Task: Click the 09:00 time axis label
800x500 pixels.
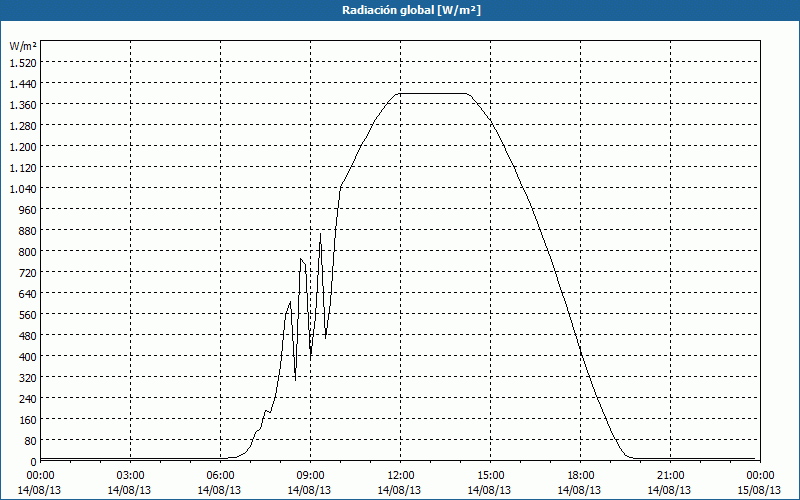Action: (x=310, y=476)
